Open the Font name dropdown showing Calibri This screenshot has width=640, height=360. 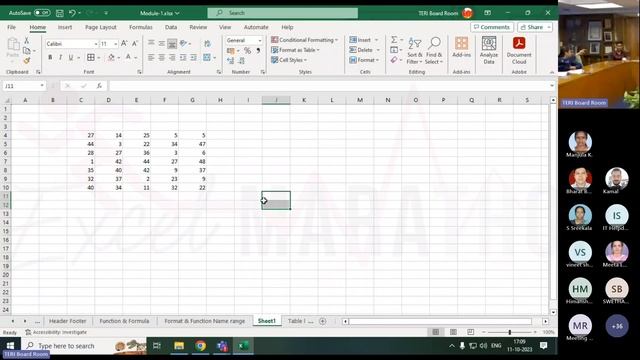(x=96, y=44)
